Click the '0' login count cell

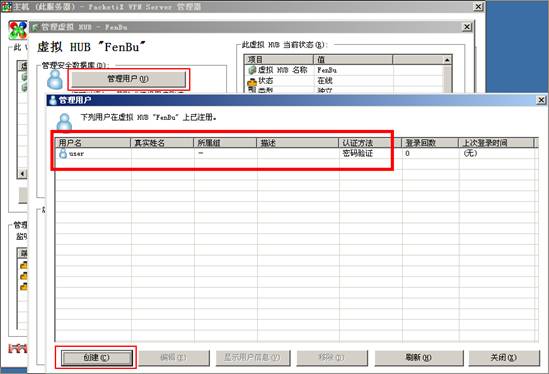pos(407,153)
